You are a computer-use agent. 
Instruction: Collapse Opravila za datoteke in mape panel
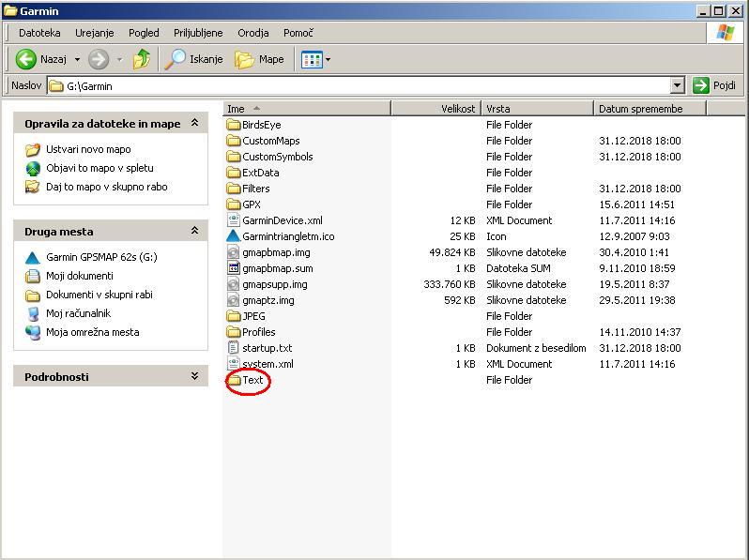coord(195,123)
